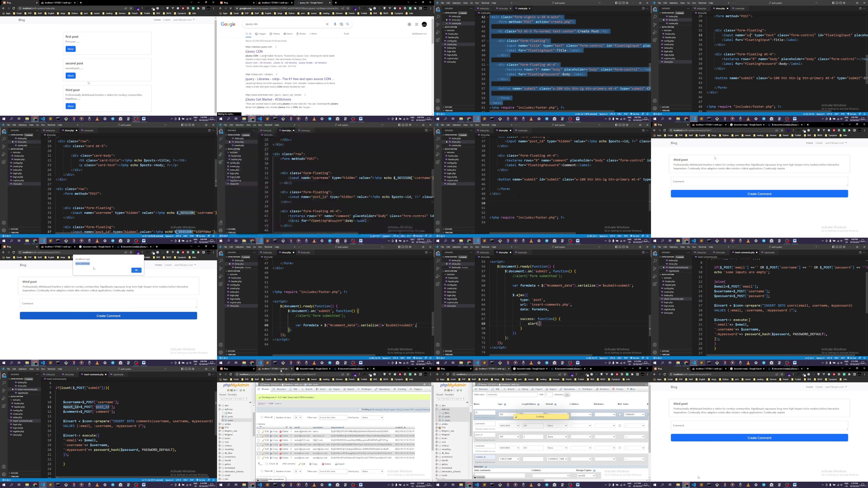Select the row checkbox for moha@123.com
Screen dimensions: 868x488
click(x=259, y=440)
